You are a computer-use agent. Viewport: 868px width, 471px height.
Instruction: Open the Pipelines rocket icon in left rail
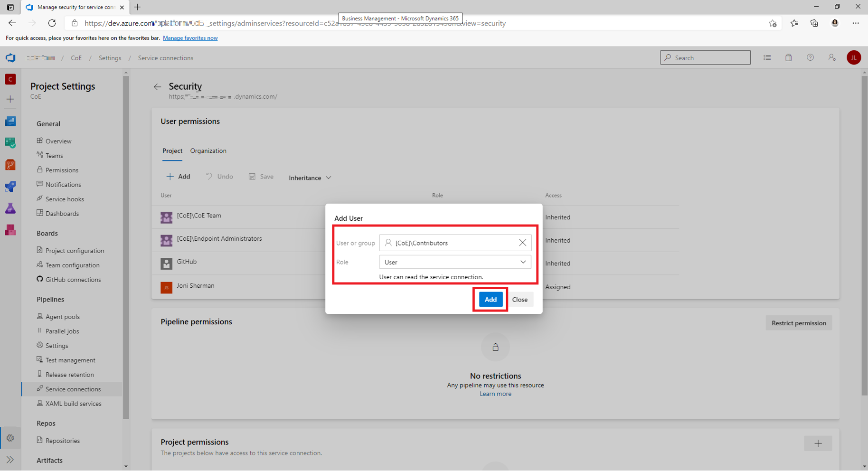pos(10,186)
